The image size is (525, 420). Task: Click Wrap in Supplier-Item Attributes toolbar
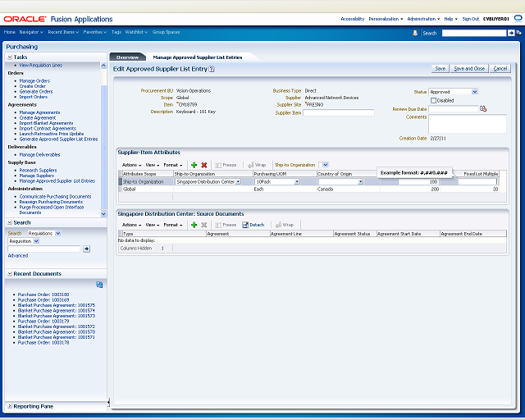click(257, 165)
